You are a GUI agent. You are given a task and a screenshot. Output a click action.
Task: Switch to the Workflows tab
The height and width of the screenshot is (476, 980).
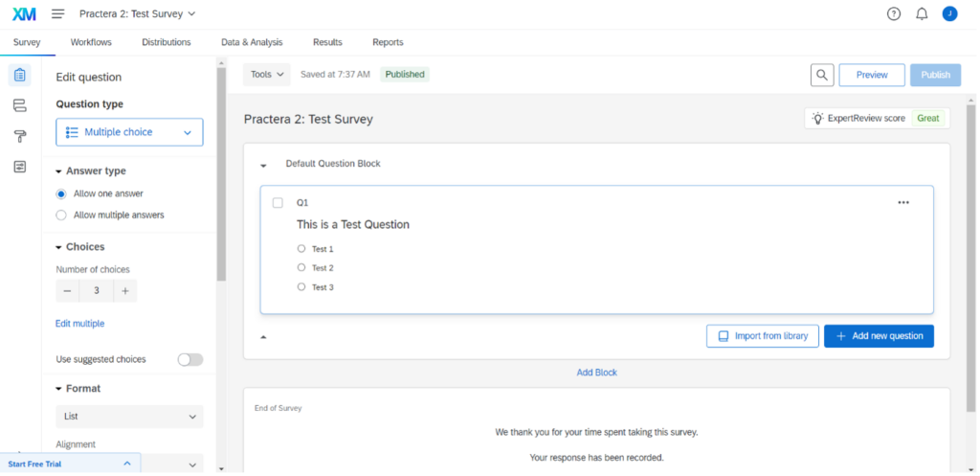tap(91, 42)
